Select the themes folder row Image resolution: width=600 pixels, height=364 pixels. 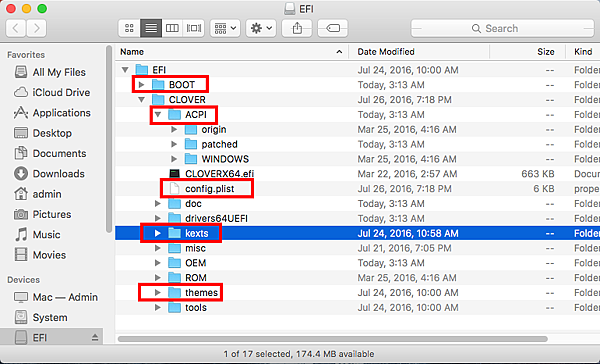(357, 292)
